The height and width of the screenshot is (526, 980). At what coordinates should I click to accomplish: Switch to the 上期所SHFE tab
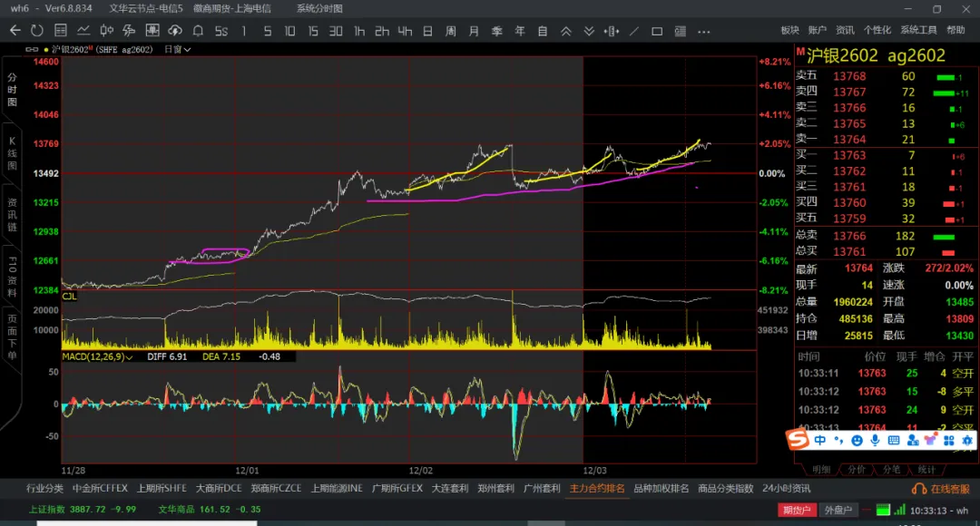coord(162,489)
